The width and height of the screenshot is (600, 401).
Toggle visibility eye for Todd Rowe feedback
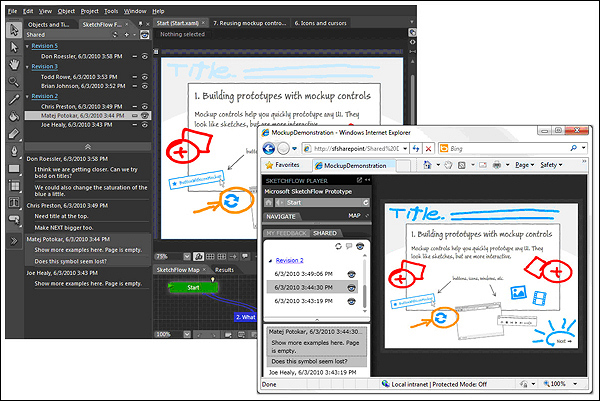145,77
